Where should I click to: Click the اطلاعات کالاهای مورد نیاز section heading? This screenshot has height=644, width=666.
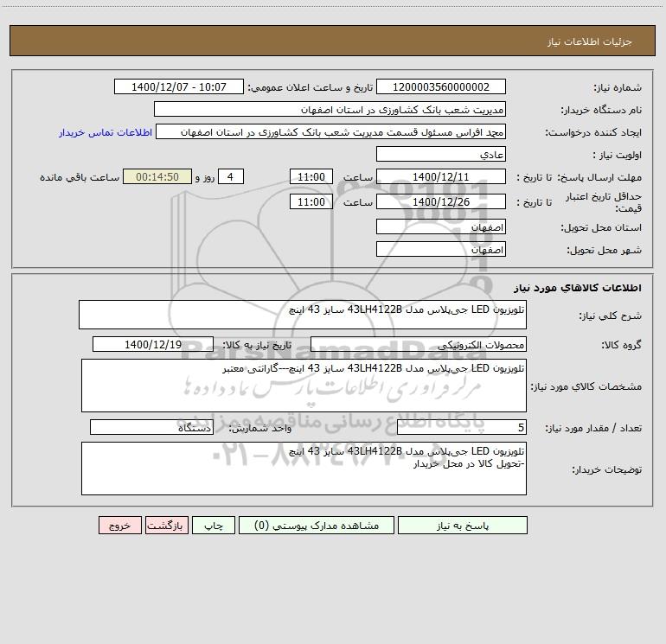578,287
